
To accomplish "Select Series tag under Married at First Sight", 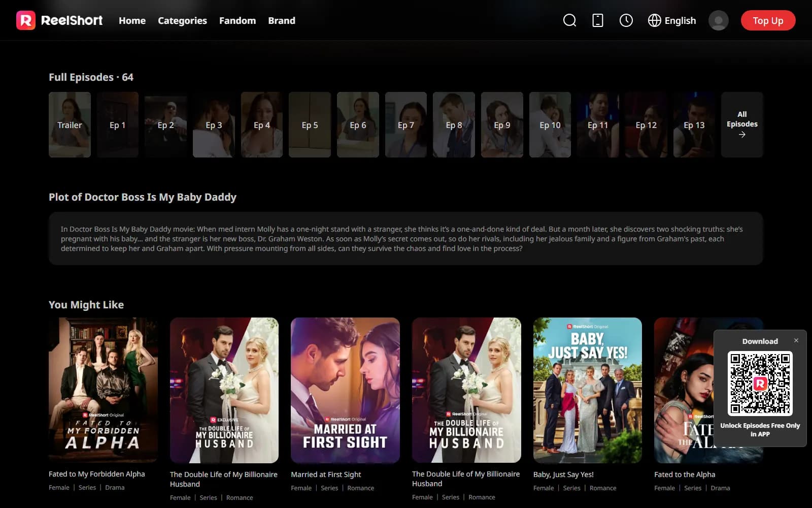I will click(x=329, y=488).
